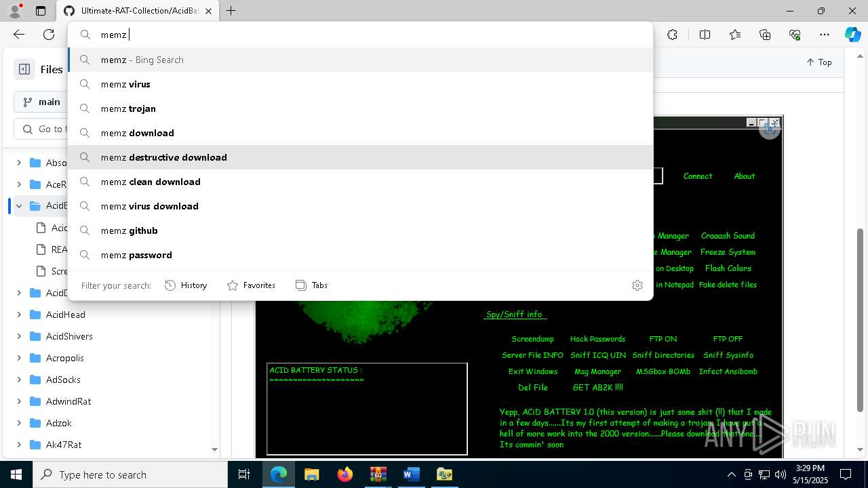868x488 pixels.
Task: Select 'memz - Bing Search' suggestion
Action: click(360, 60)
